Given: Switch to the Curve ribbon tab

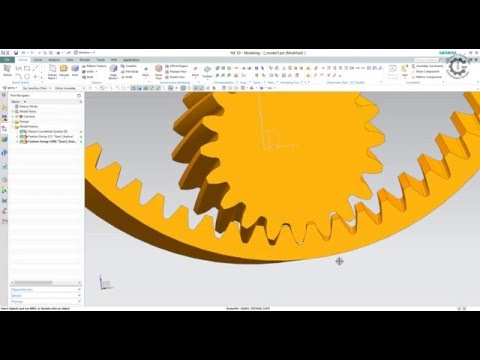Looking at the screenshot, I should tap(37, 60).
